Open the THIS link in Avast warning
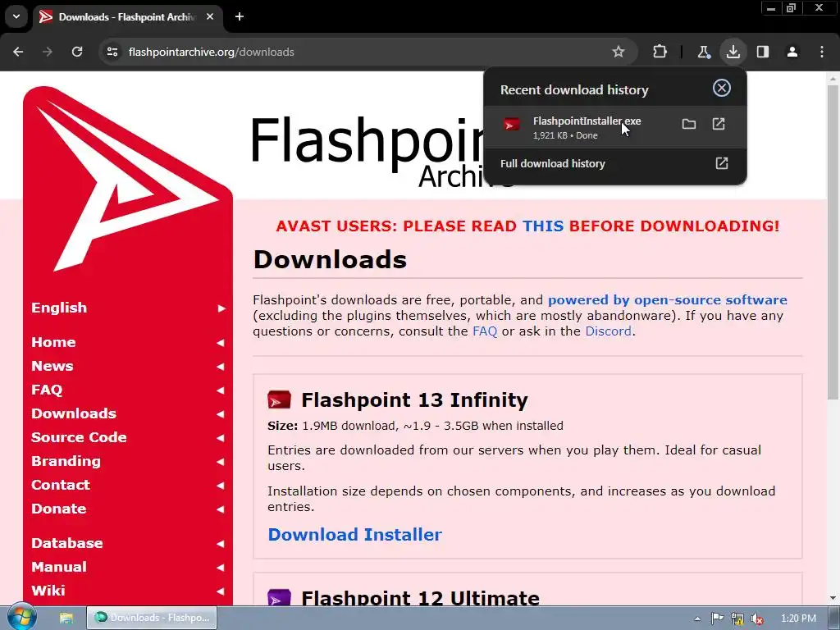Image resolution: width=840 pixels, height=630 pixels. coord(543,226)
